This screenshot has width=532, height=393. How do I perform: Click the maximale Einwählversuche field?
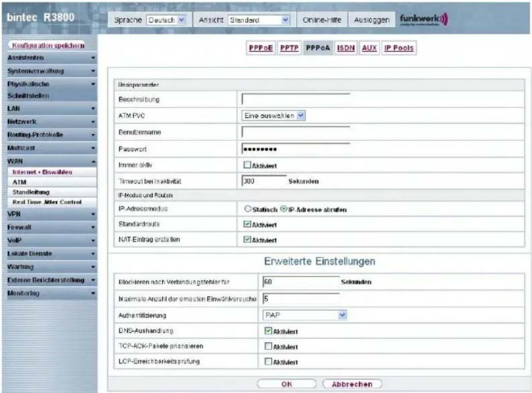[x=301, y=299]
